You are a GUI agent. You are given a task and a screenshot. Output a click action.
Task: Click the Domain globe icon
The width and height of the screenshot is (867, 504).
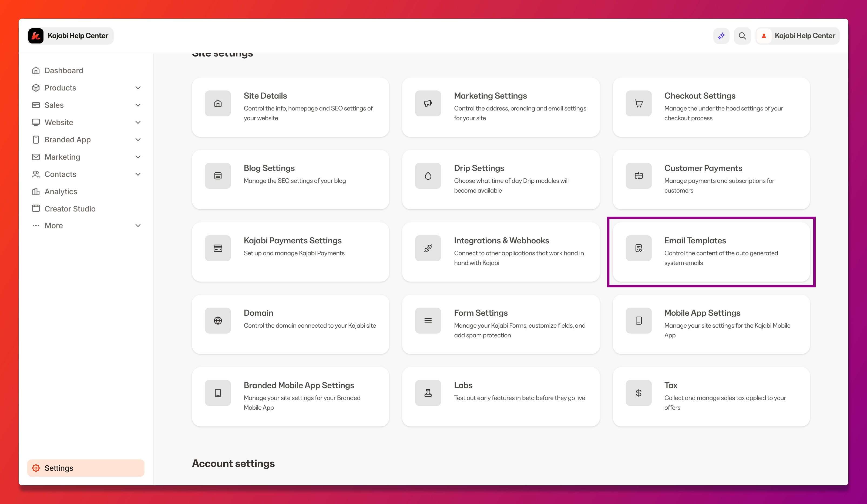tap(218, 321)
